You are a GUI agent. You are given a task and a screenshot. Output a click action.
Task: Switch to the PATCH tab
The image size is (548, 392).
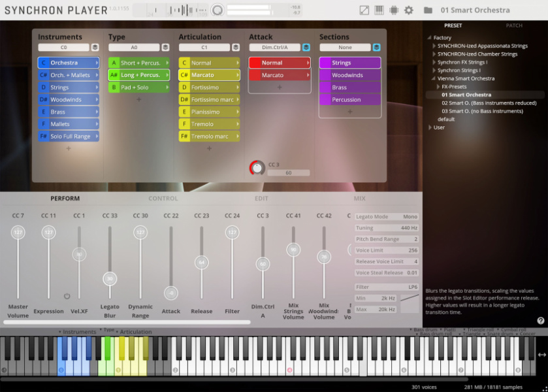(514, 25)
